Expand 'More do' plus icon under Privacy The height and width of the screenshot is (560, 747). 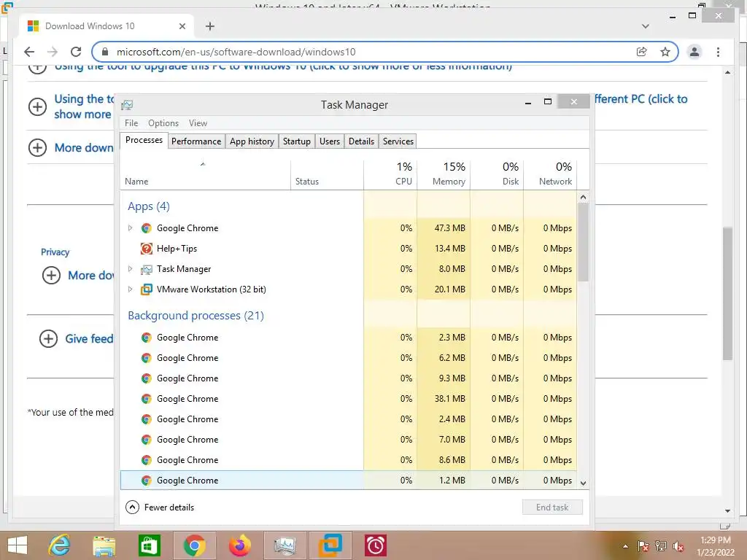click(x=51, y=275)
